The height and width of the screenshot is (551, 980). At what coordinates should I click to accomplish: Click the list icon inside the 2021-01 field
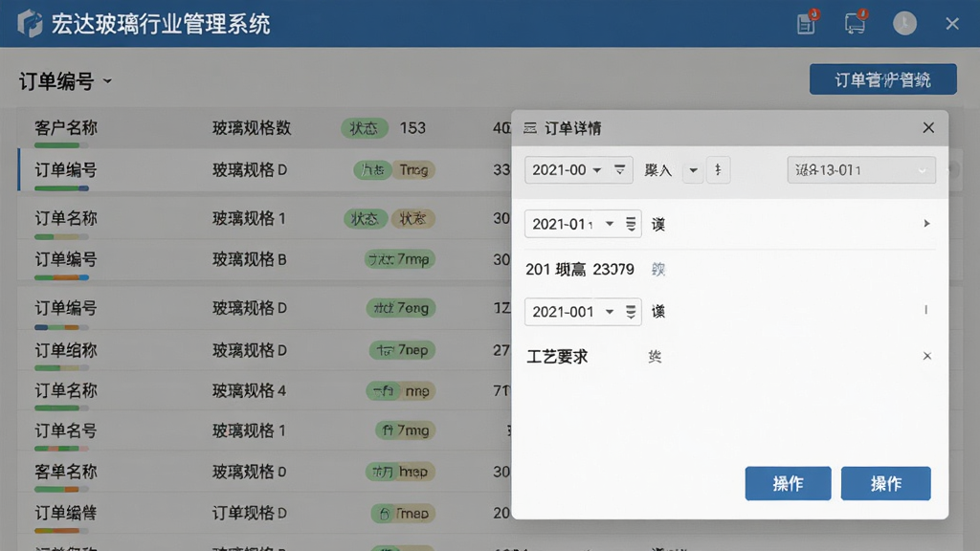pos(631,224)
